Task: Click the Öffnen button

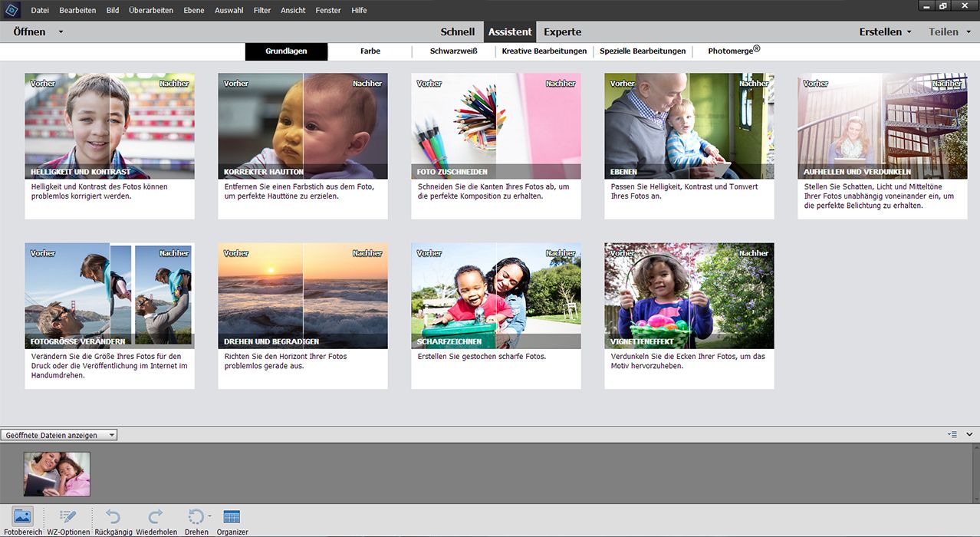Action: 29,32
